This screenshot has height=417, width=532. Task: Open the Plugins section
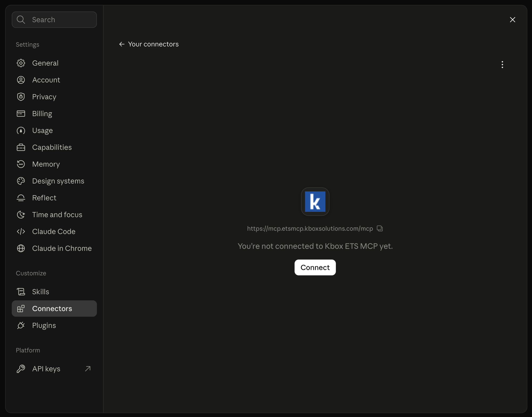tap(54, 325)
